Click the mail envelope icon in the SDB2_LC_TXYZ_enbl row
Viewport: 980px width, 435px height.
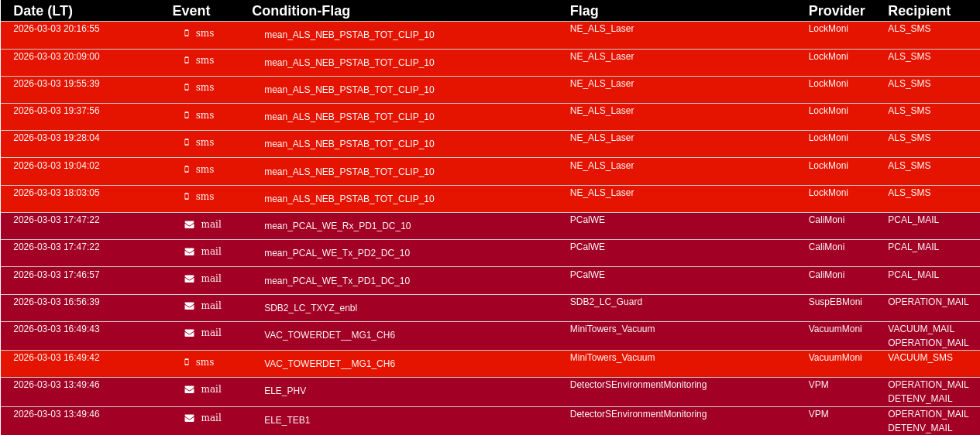click(x=190, y=306)
